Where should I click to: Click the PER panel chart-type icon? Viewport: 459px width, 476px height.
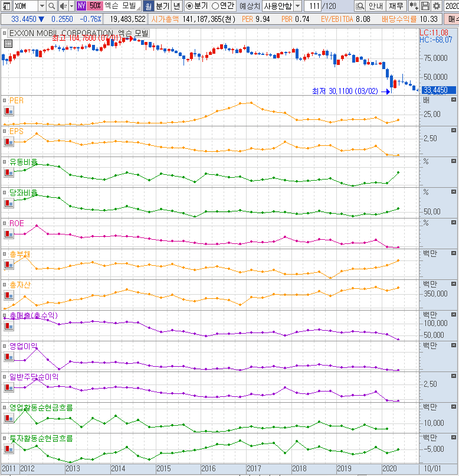pyautogui.click(x=9, y=112)
